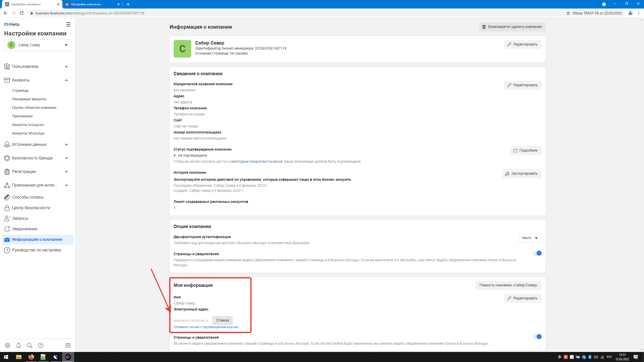Collapse sidebar with hamburger menu icon
The height and width of the screenshot is (362, 644).
tap(68, 24)
